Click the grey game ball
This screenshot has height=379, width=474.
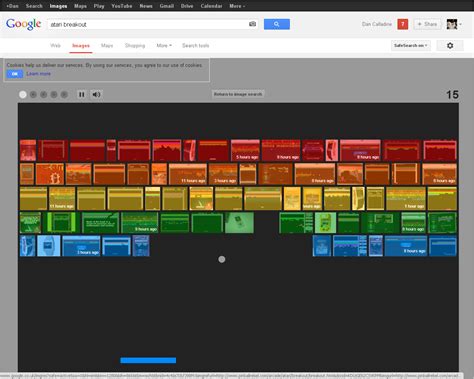click(x=222, y=259)
